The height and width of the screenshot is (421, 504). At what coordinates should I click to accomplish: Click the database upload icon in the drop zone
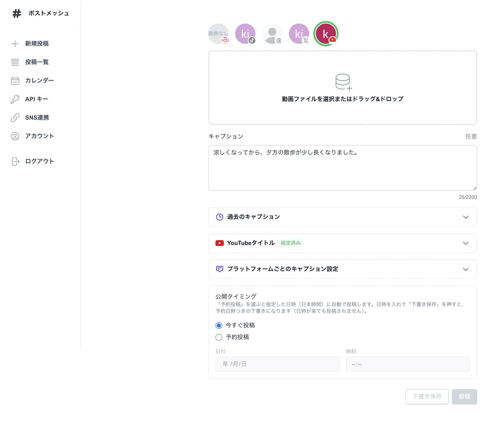(343, 82)
